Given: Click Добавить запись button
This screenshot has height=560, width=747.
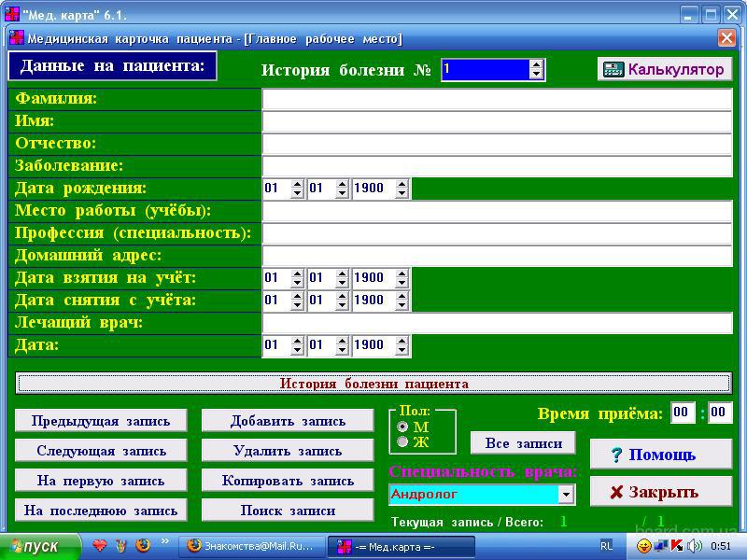Looking at the screenshot, I should coord(288,421).
